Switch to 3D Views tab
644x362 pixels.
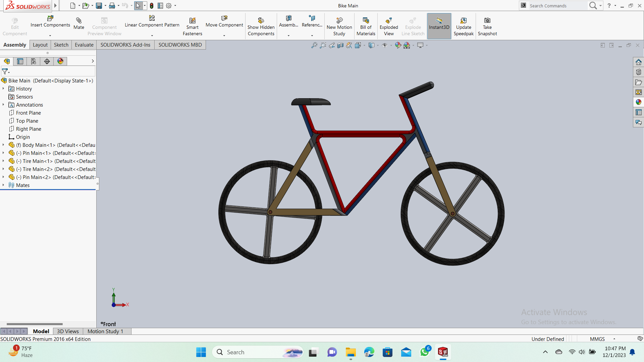coord(68,331)
